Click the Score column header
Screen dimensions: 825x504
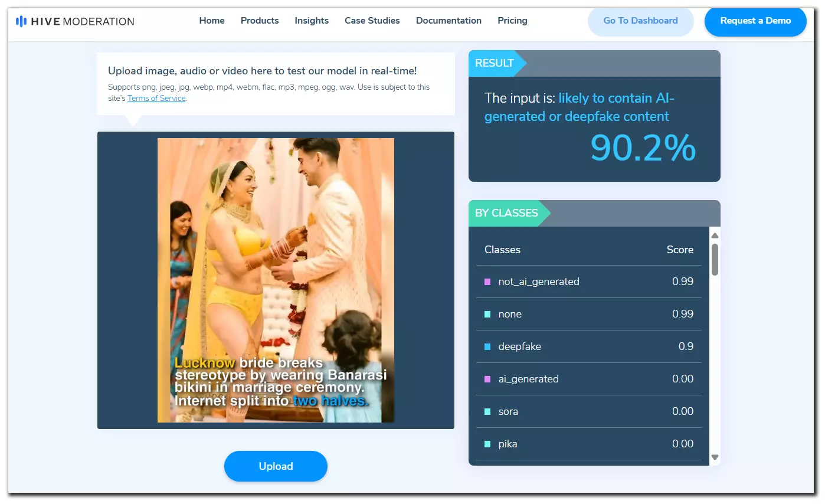680,250
